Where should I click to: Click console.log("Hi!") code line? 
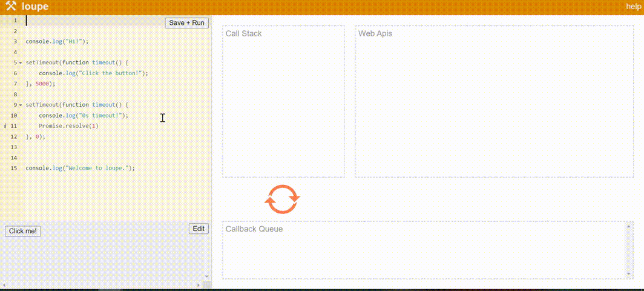[57, 42]
